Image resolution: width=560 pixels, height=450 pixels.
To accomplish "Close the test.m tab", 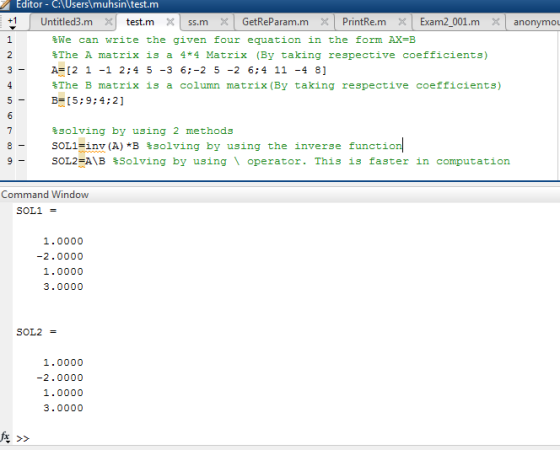I will tap(170, 22).
